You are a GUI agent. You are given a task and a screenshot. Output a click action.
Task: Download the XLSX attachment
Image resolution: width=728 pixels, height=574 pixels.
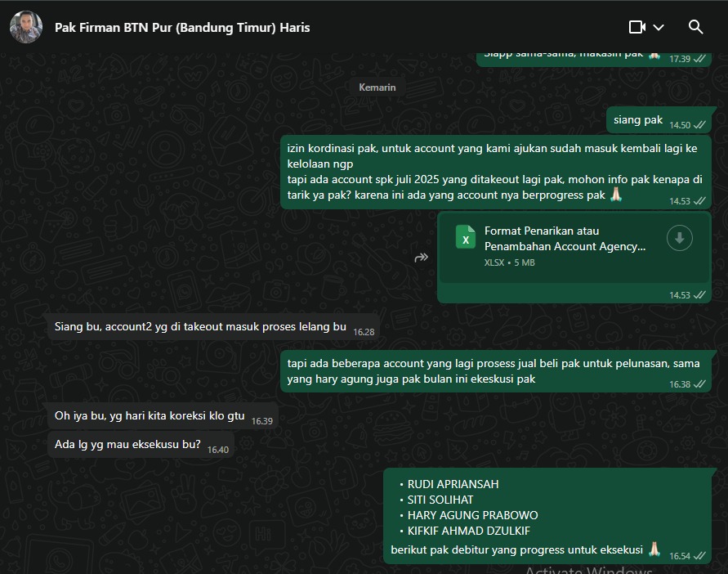coord(679,238)
